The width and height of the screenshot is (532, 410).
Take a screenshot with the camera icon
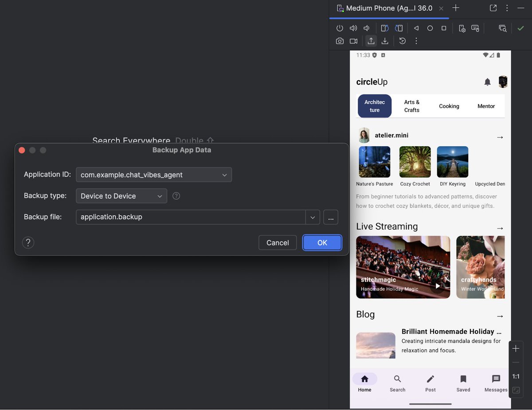[340, 41]
